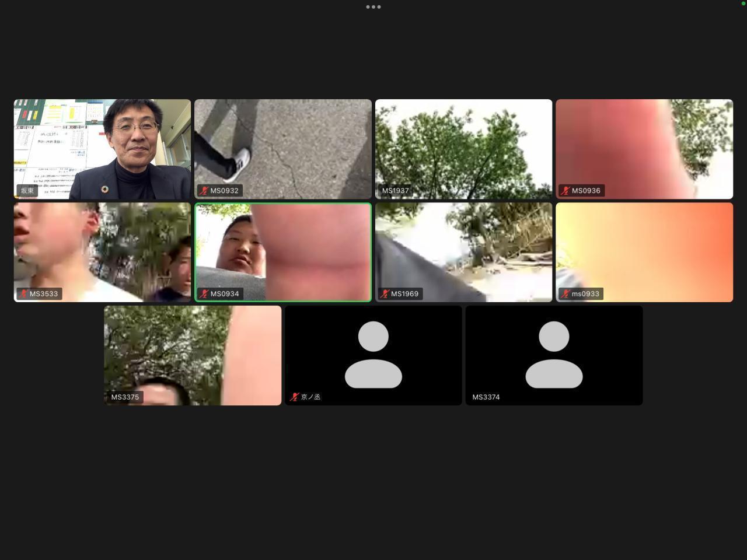747x560 pixels.
Task: Select the MS3533 video tile
Action: tap(102, 253)
